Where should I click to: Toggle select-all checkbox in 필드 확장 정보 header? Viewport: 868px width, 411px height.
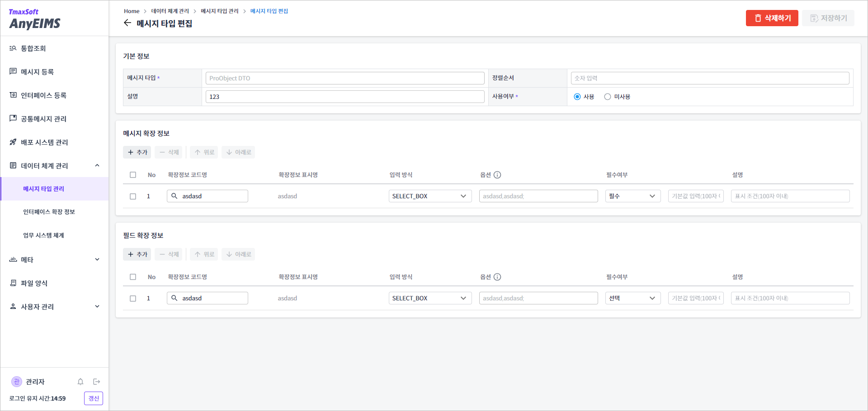tap(133, 277)
